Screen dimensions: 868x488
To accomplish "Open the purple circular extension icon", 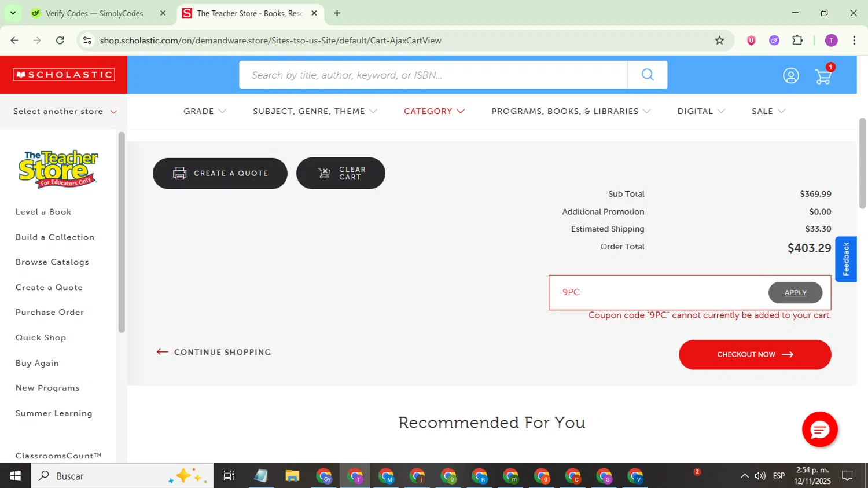I will click(774, 41).
